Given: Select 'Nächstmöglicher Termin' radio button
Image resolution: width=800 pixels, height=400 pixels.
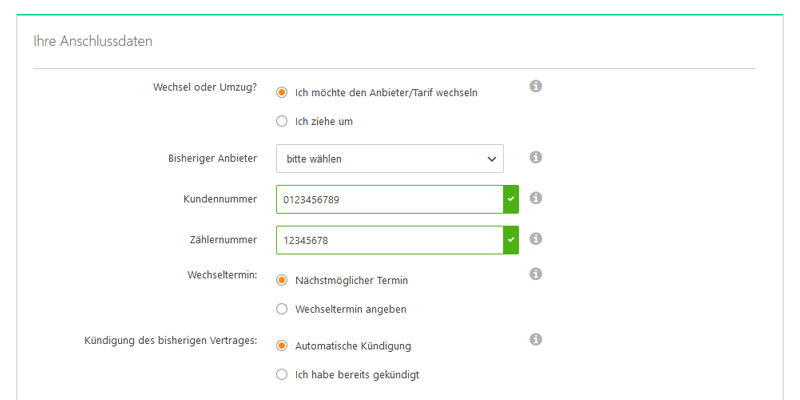Looking at the screenshot, I should 282,280.
